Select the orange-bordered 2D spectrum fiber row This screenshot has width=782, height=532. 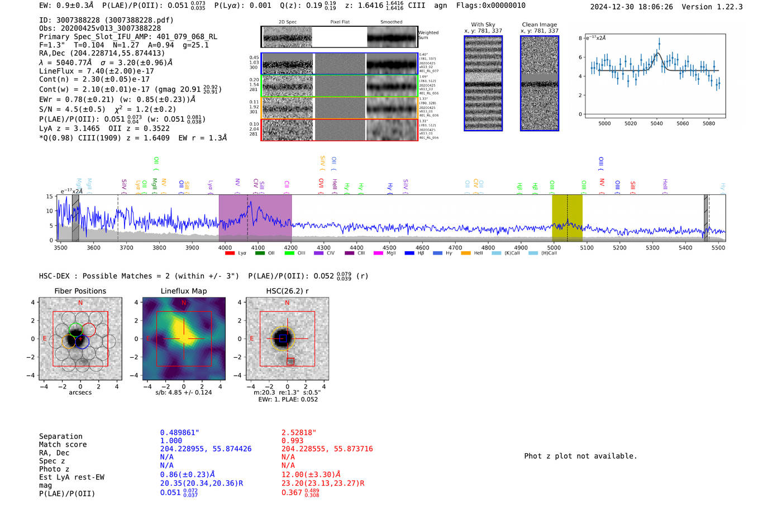click(x=340, y=108)
